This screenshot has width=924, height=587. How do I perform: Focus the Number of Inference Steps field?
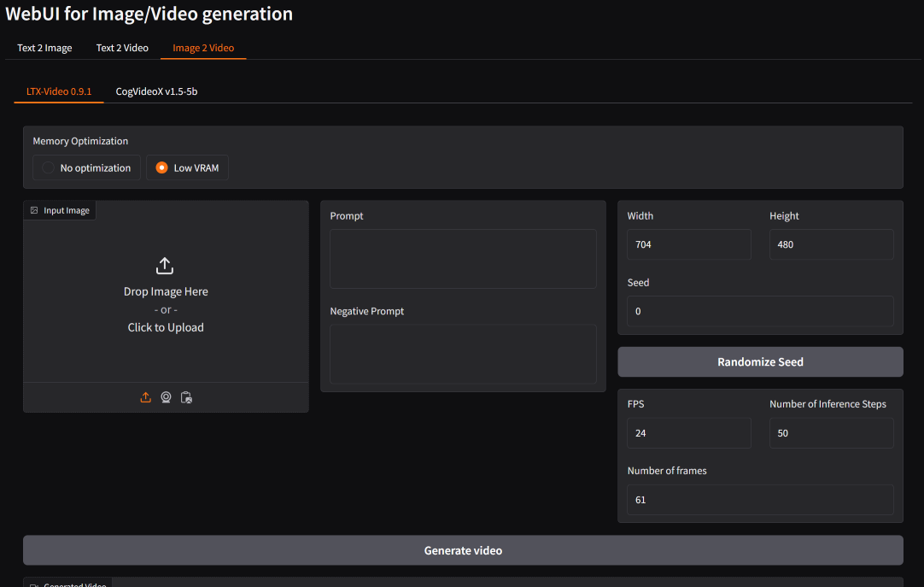(x=832, y=433)
